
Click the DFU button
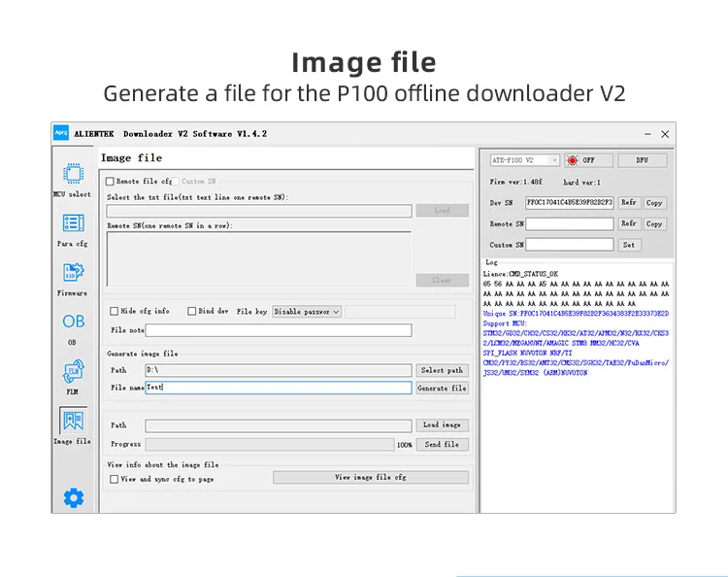643,160
